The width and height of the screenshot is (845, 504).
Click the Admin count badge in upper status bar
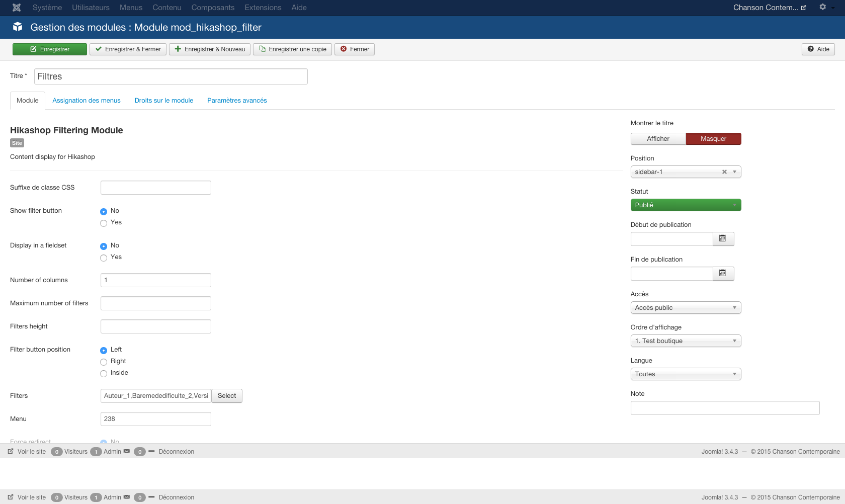(96, 452)
